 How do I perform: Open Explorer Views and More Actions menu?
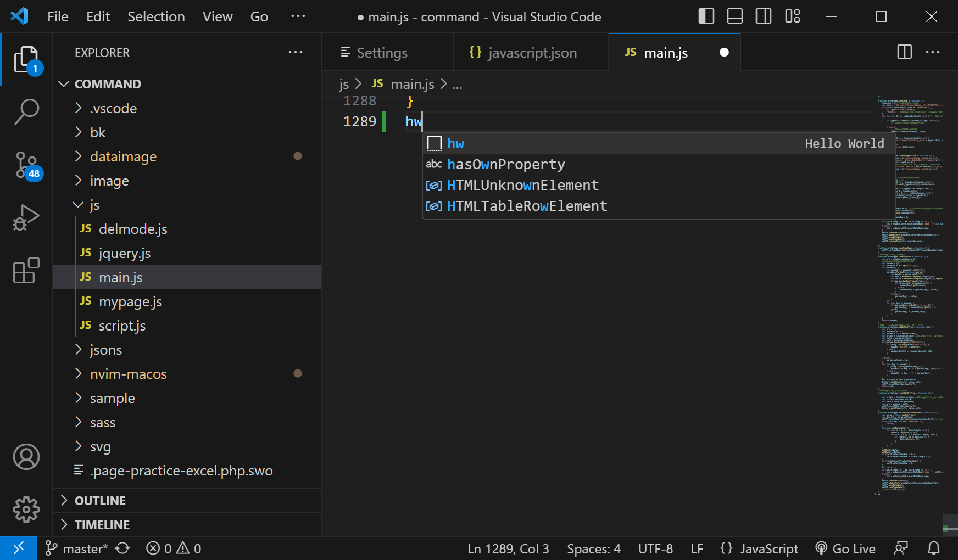296,52
